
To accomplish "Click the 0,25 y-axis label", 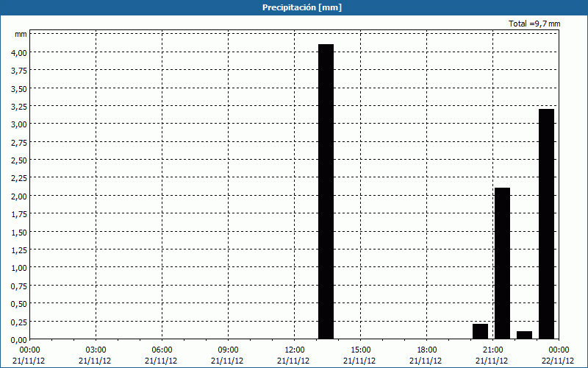I will [x=19, y=322].
